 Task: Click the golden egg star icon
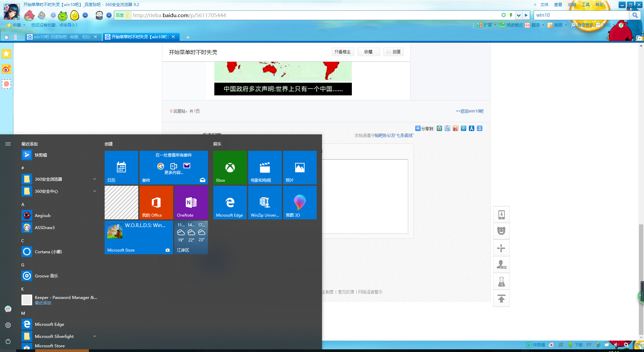[x=74, y=15]
